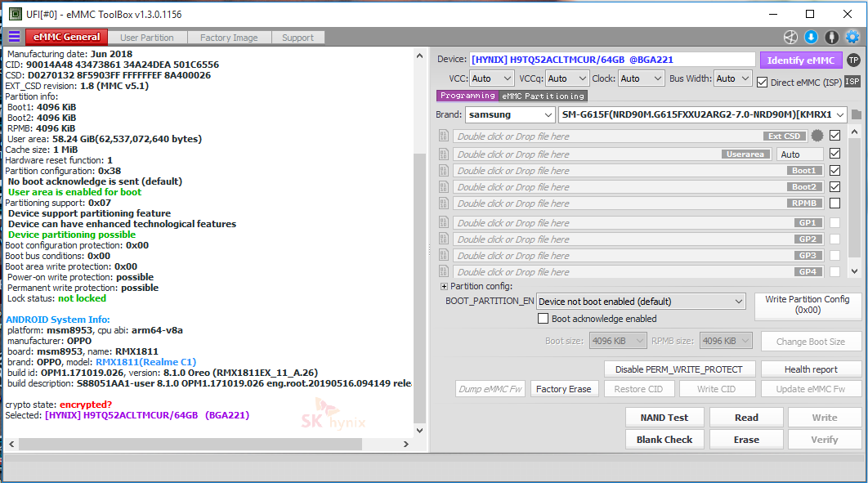Screen dimensions: 868x483
Task: Click the round TP icon
Action: (853, 60)
